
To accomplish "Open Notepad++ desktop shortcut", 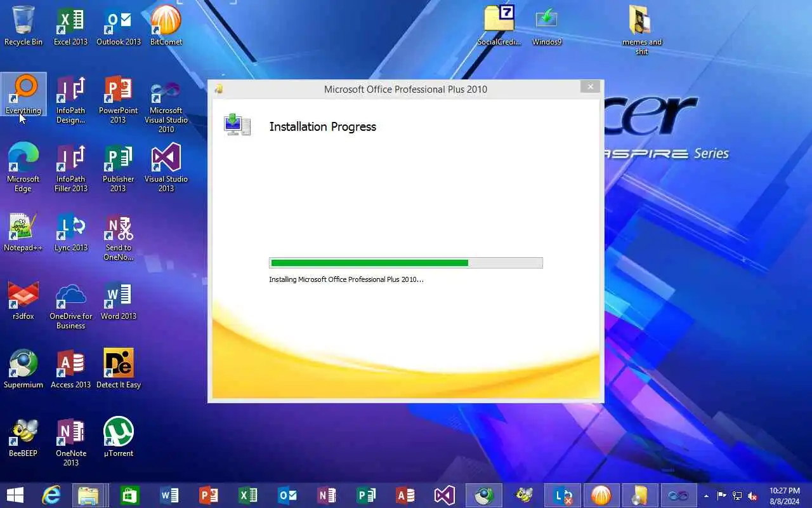I will tap(23, 232).
